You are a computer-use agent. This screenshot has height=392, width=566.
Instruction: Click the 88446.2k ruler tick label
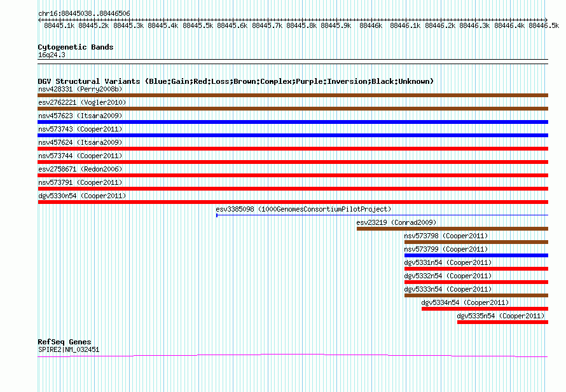[x=440, y=25]
